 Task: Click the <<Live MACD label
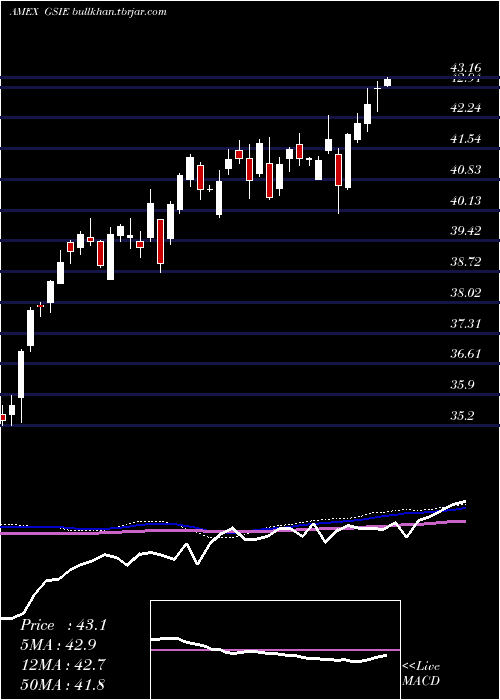pos(421,673)
